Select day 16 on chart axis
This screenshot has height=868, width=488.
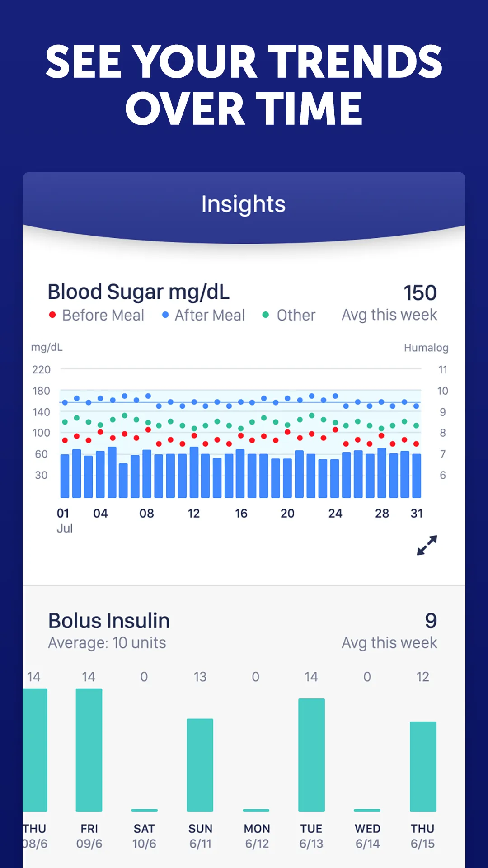(x=241, y=514)
